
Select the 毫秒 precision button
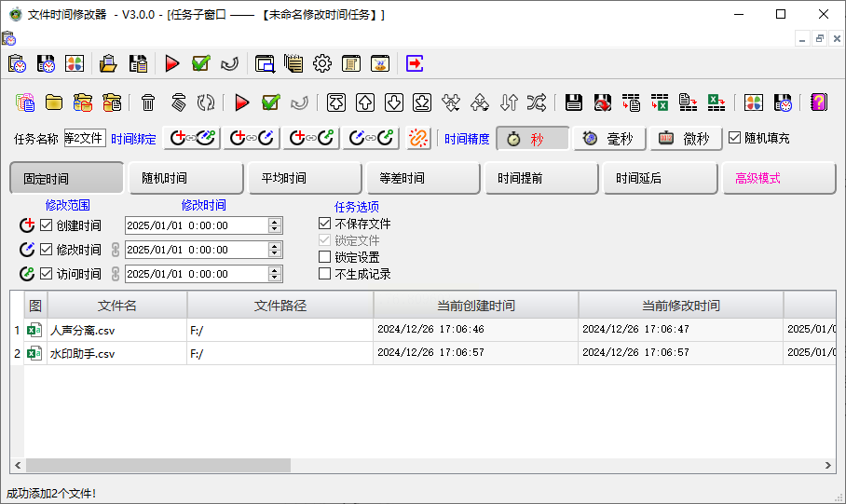609,139
